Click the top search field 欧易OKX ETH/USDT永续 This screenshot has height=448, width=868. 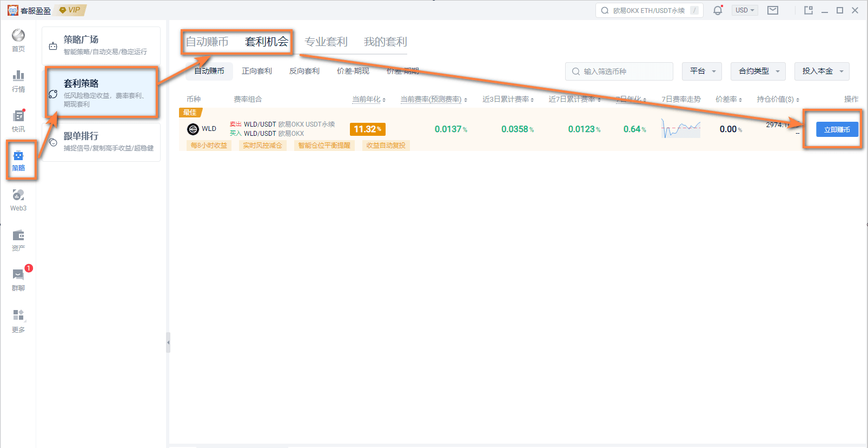click(650, 10)
